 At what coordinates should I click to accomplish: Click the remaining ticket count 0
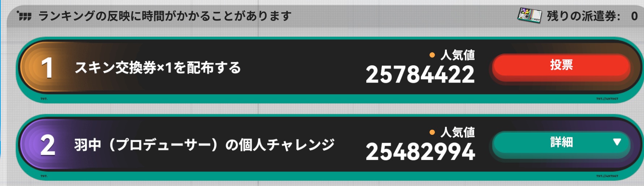coord(634,16)
